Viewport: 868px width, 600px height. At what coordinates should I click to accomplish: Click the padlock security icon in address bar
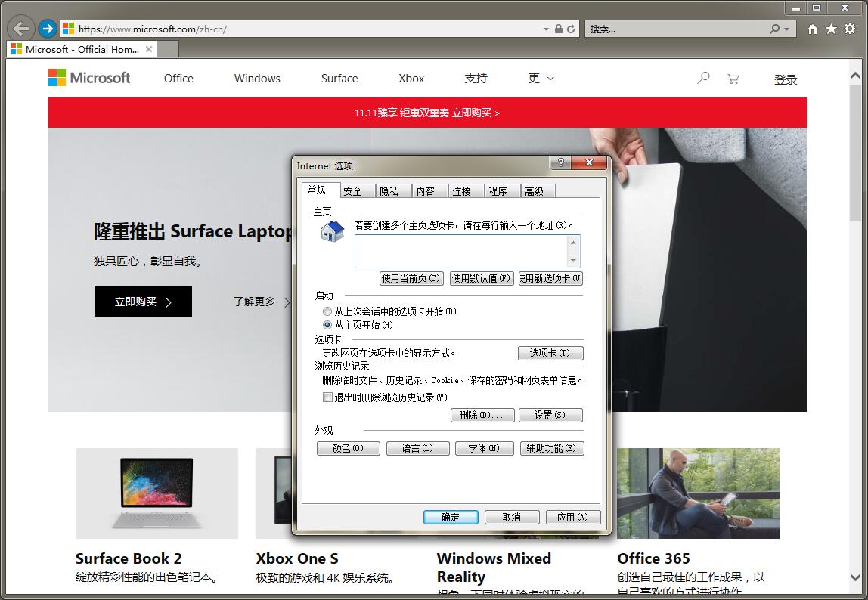click(x=559, y=29)
